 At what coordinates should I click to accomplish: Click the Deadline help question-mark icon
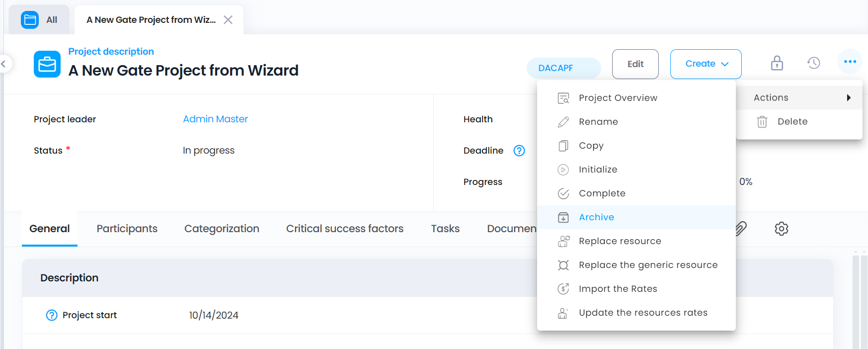point(519,151)
